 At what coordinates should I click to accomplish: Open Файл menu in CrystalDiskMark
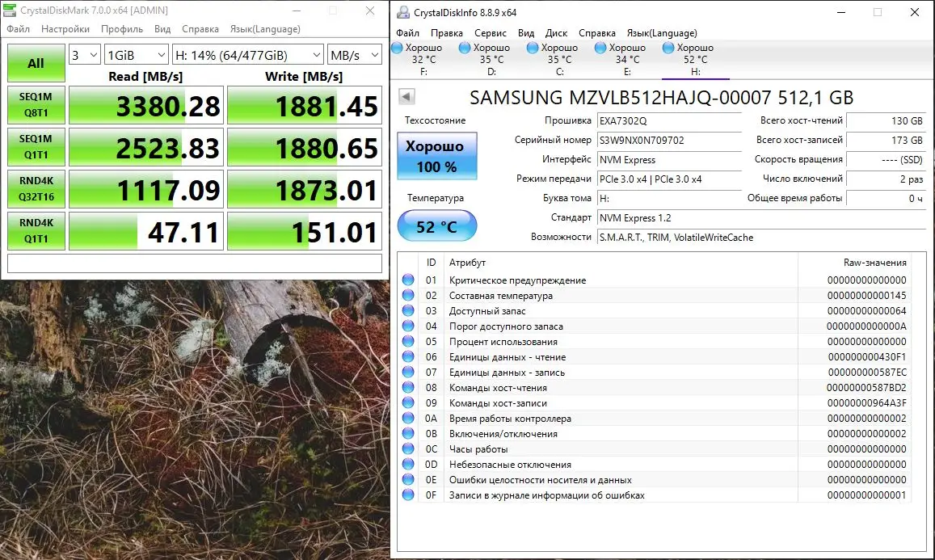18,28
